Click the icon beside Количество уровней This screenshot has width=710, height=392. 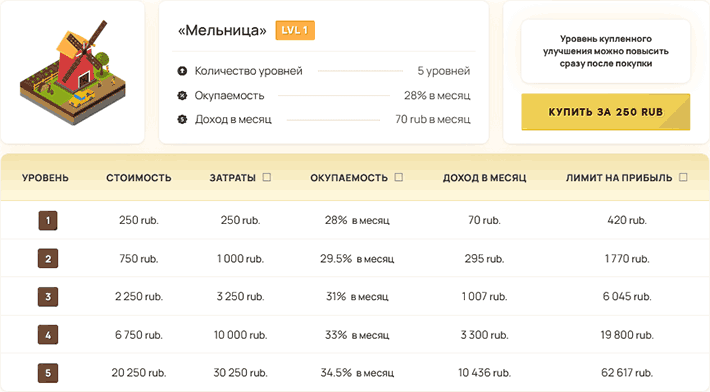pyautogui.click(x=182, y=71)
